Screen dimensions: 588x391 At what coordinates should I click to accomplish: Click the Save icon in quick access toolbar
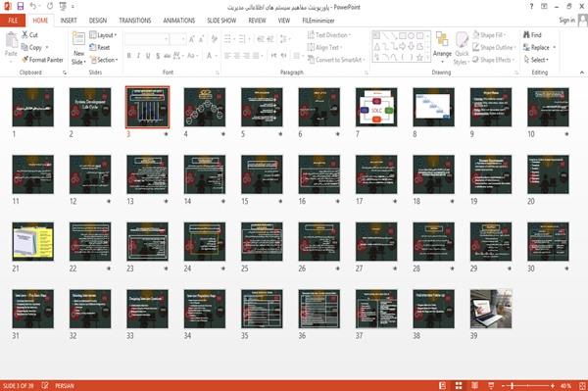pos(21,6)
